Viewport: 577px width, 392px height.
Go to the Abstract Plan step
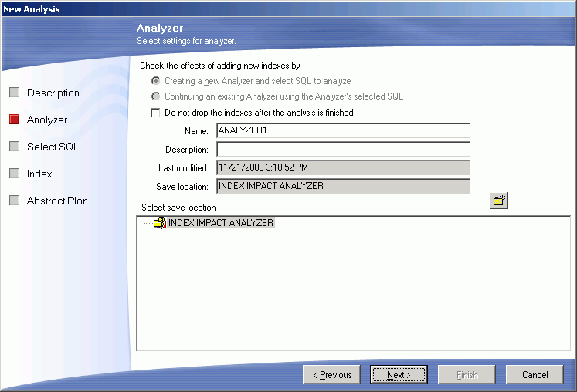click(x=57, y=201)
